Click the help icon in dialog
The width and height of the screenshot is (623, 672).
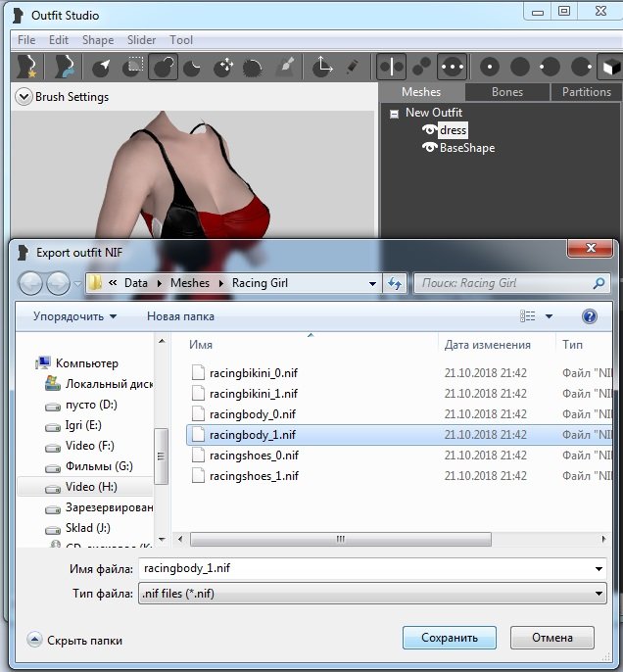[590, 316]
